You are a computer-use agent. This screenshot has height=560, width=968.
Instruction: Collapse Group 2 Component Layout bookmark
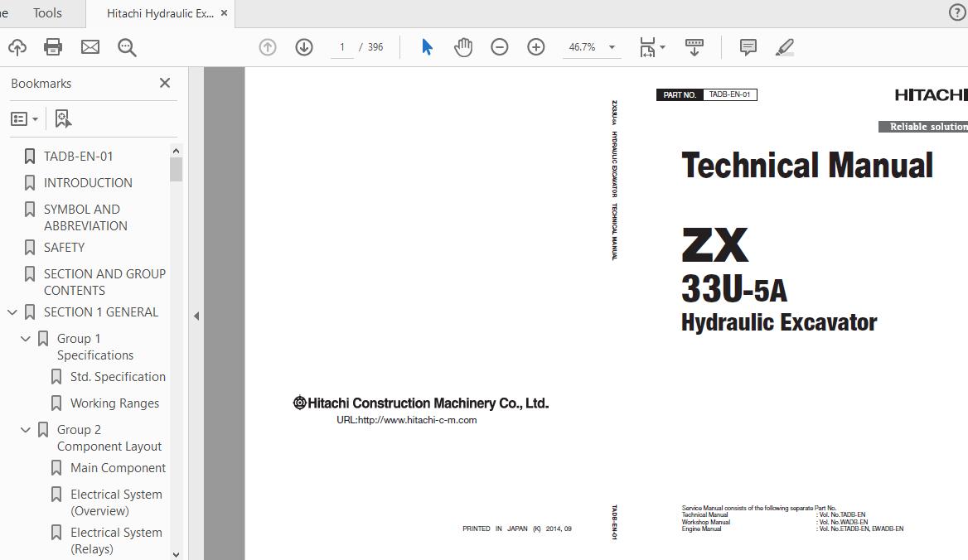pyautogui.click(x=26, y=430)
